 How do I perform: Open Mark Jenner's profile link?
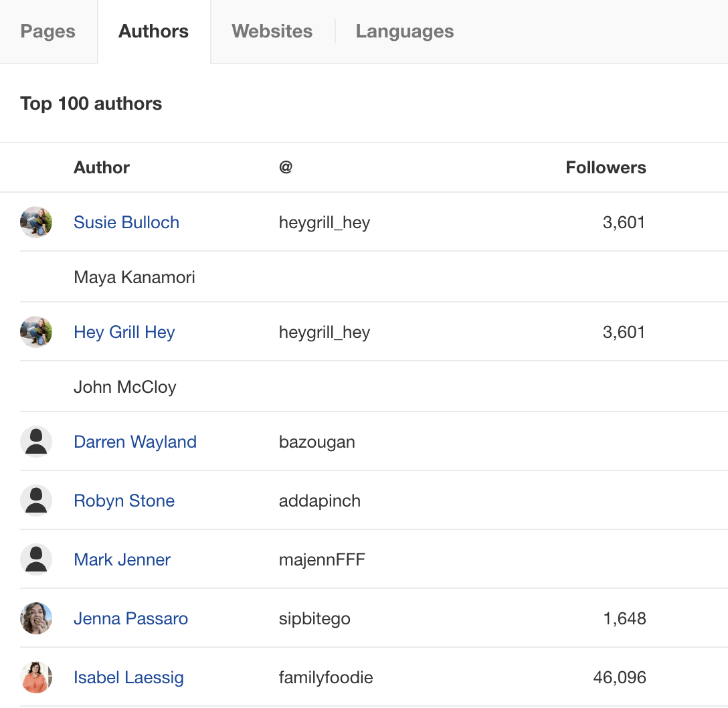pyautogui.click(x=122, y=559)
